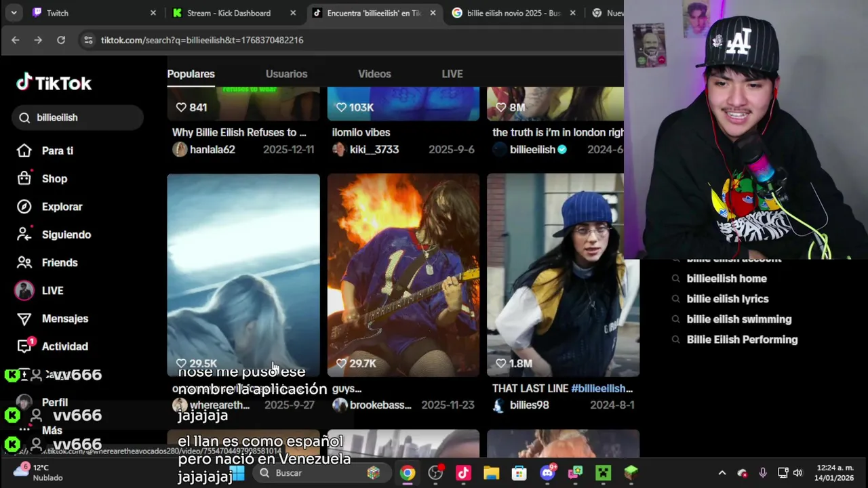Click the taskbar volume icon
Image resolution: width=868 pixels, height=488 pixels.
pyautogui.click(x=798, y=473)
